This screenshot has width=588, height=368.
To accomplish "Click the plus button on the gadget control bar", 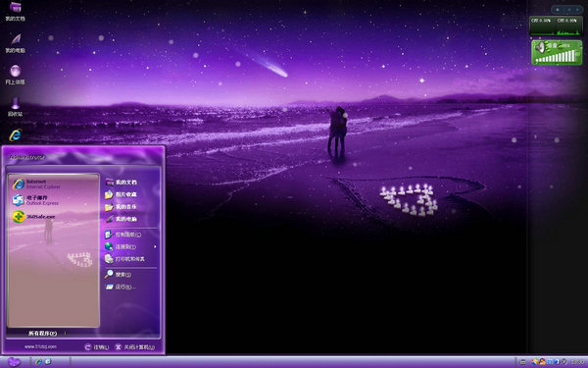I will [558, 10].
